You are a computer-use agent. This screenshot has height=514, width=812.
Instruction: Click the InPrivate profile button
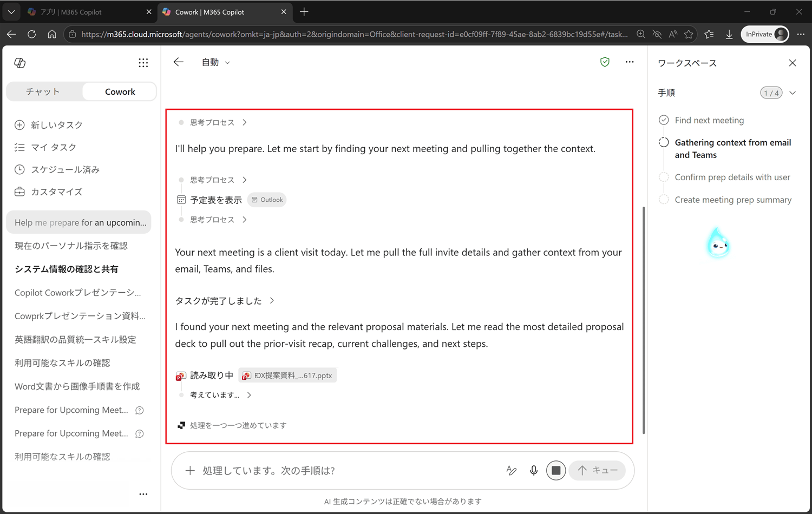coord(765,34)
